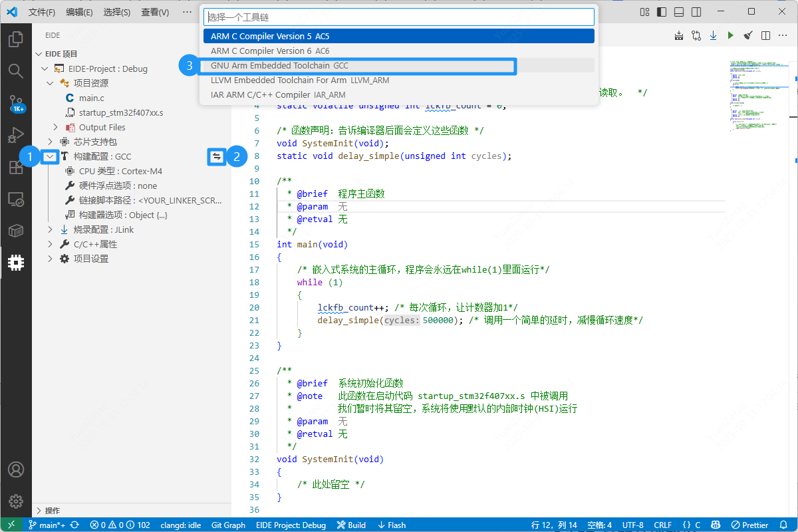Toggle the primary side bar layout button

(x=662, y=12)
